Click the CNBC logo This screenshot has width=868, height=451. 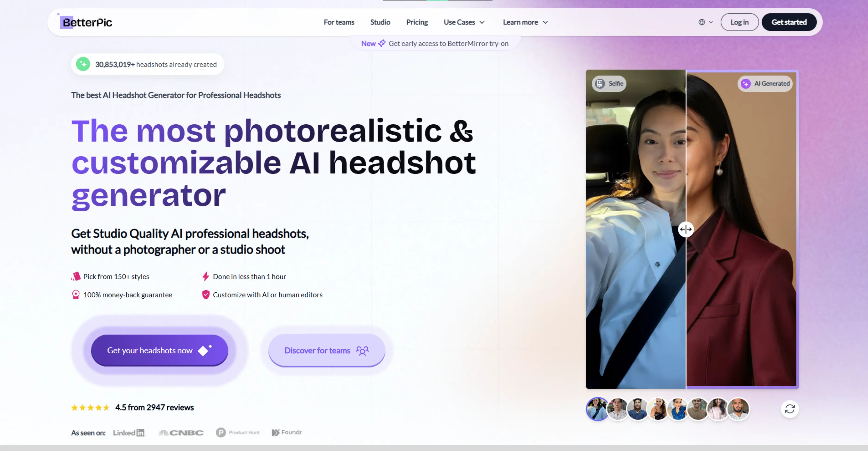(181, 432)
